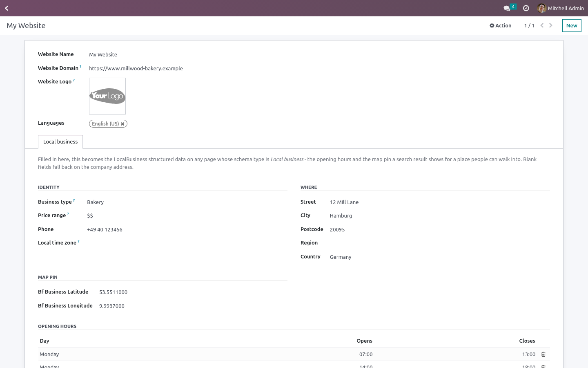588x368 pixels.
Task: Open the Action gear menu
Action: [501, 25]
